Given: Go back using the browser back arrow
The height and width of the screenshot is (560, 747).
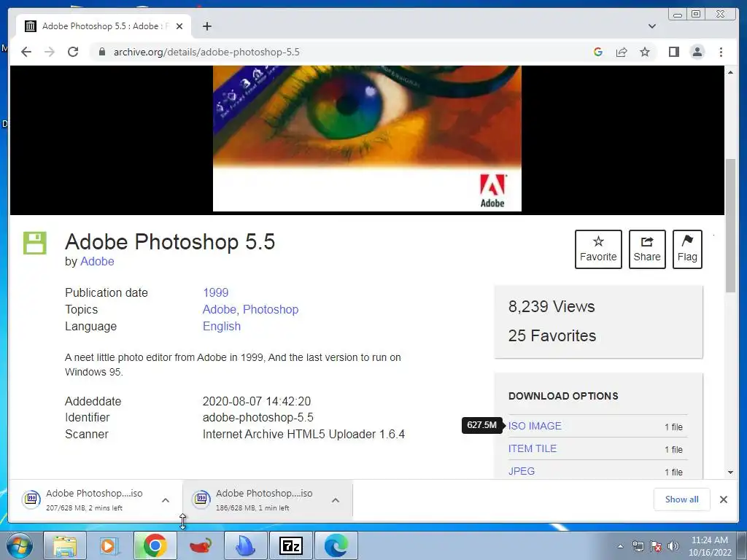Looking at the screenshot, I should [26, 52].
